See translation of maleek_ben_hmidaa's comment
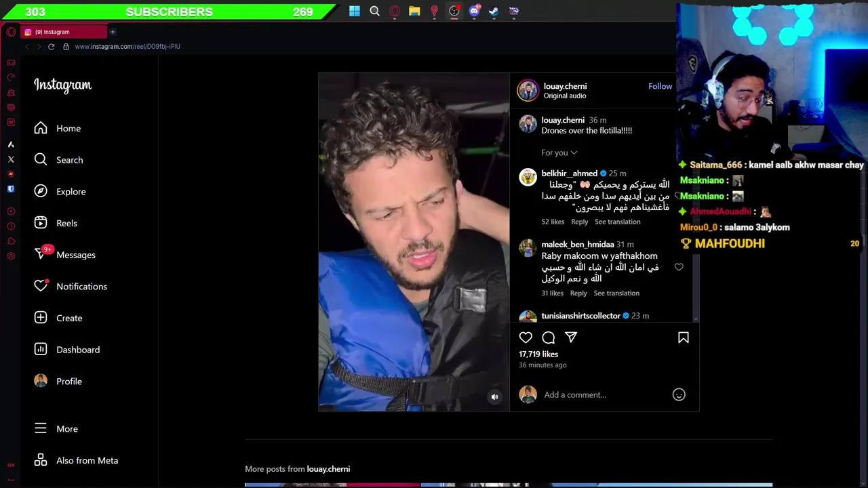 coord(616,293)
